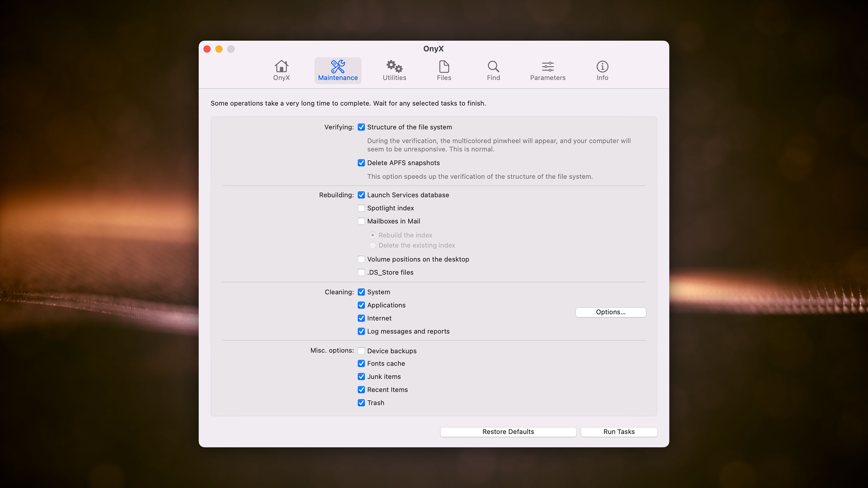
Task: Toggle Log messages and reports checkbox
Action: (x=361, y=331)
